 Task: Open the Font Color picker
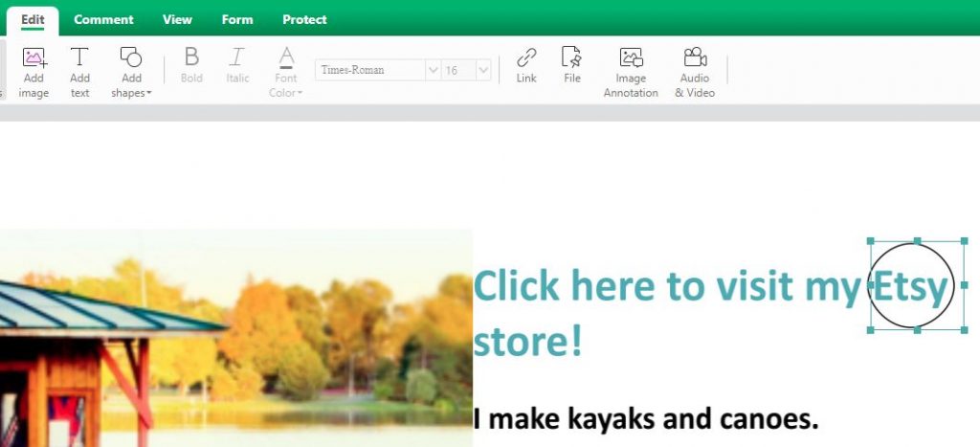285,72
